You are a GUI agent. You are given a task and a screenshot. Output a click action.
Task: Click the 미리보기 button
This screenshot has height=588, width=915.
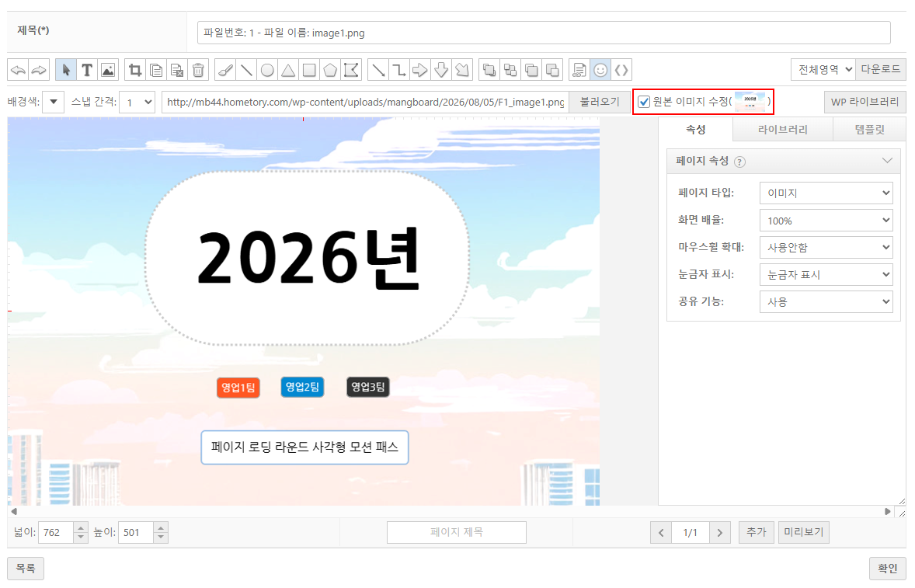(x=804, y=532)
